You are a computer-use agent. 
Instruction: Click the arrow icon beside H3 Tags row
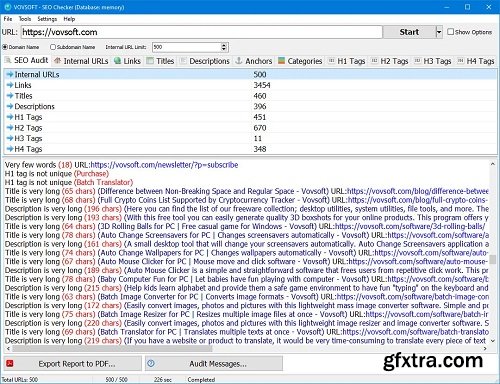tap(10, 138)
